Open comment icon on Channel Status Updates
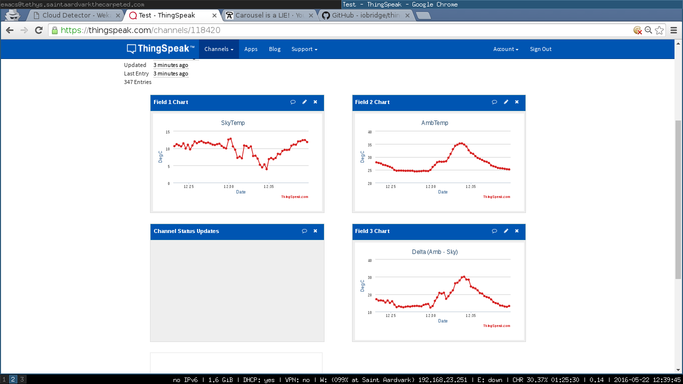The height and width of the screenshot is (384, 683). point(304,231)
